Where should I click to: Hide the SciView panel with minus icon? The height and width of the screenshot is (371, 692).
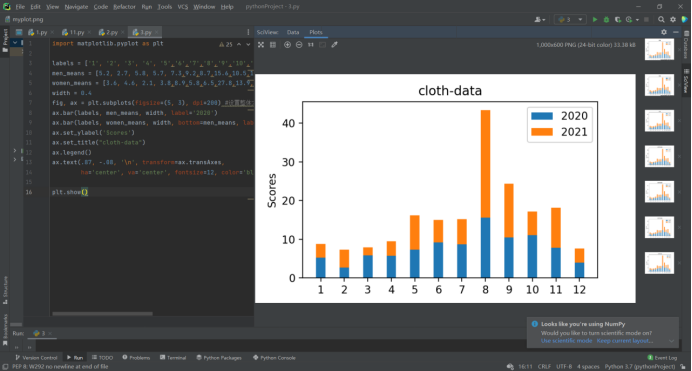676,32
